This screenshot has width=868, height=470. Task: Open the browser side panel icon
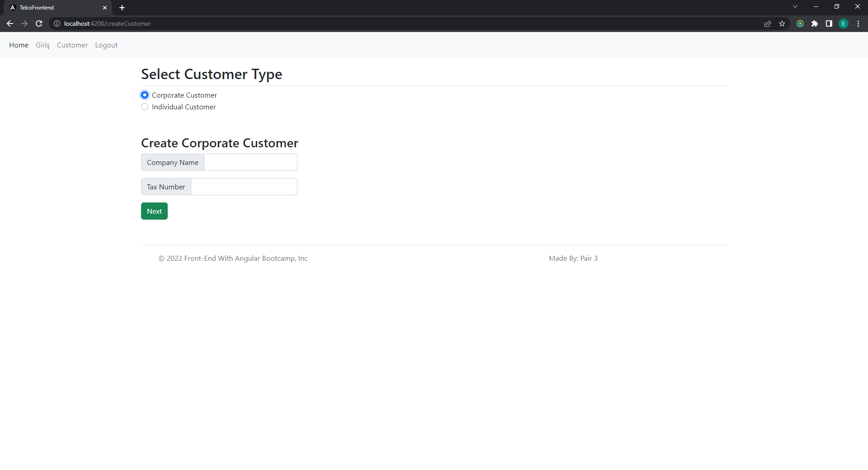coord(830,23)
